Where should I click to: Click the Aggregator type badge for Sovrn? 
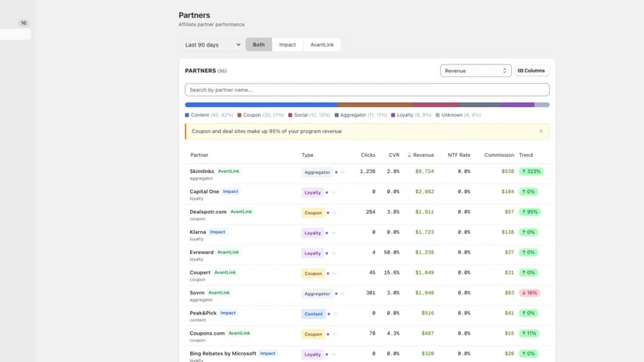tap(317, 294)
